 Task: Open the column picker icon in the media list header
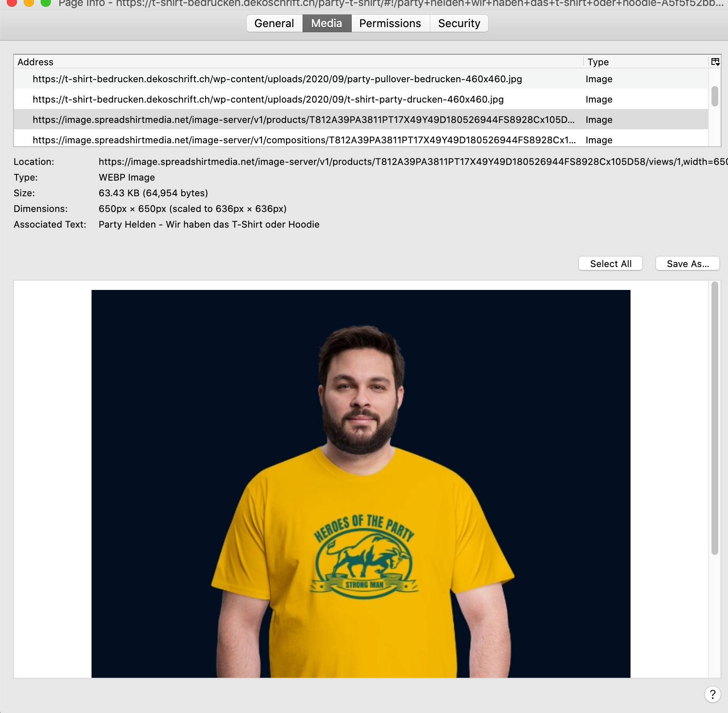[x=715, y=62]
